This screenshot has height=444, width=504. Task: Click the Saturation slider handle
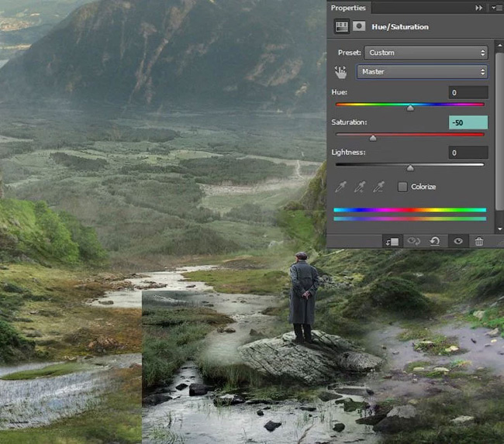[373, 138]
